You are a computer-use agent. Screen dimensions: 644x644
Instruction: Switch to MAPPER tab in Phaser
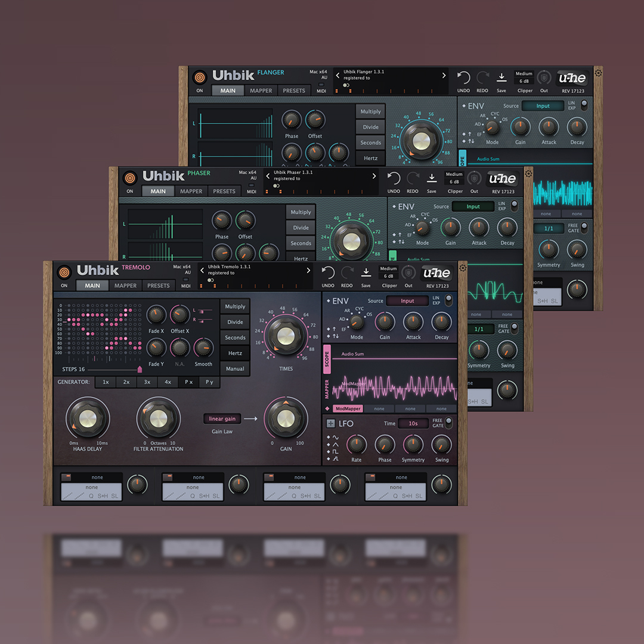pyautogui.click(x=191, y=191)
